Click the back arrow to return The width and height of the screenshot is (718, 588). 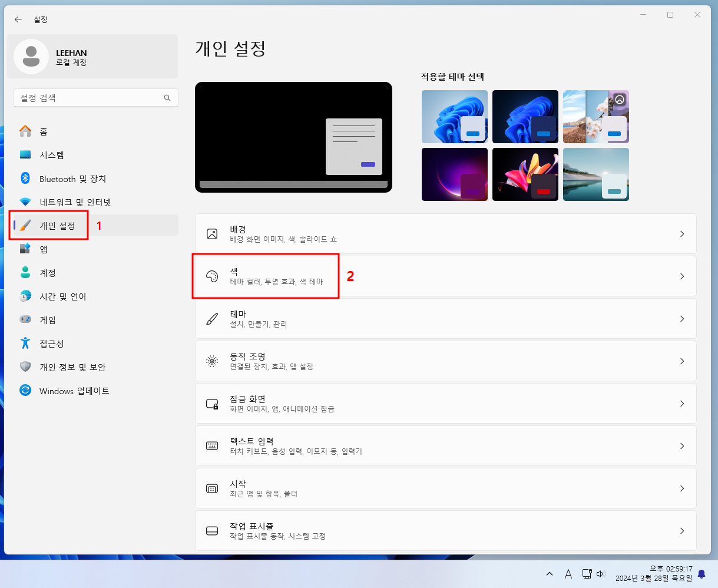pos(18,19)
